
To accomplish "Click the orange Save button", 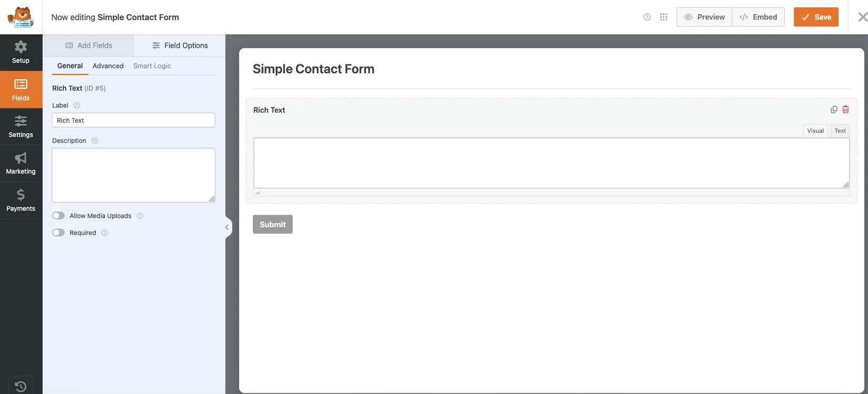I will pyautogui.click(x=816, y=17).
